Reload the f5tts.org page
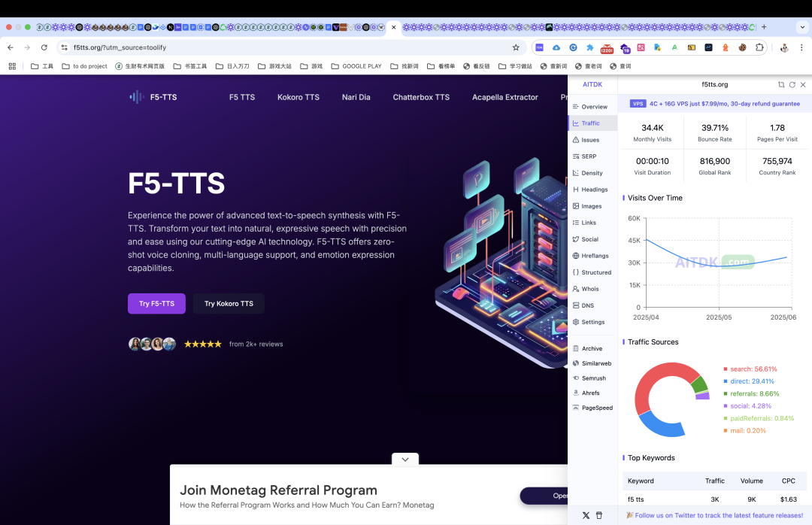 [x=44, y=47]
